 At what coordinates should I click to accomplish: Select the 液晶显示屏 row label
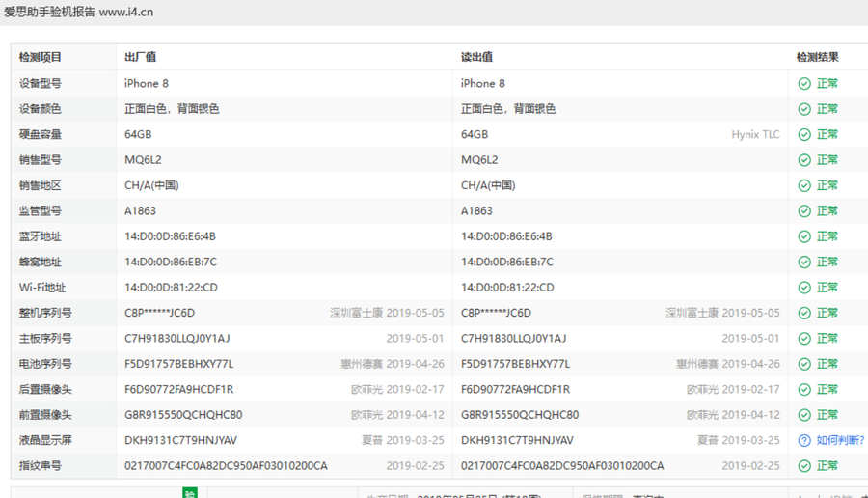pos(45,440)
